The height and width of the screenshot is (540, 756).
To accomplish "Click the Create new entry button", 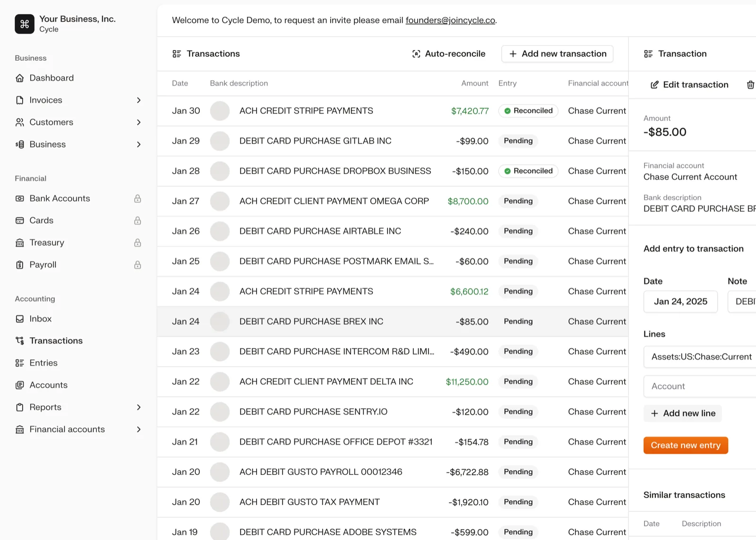I will pyautogui.click(x=686, y=445).
